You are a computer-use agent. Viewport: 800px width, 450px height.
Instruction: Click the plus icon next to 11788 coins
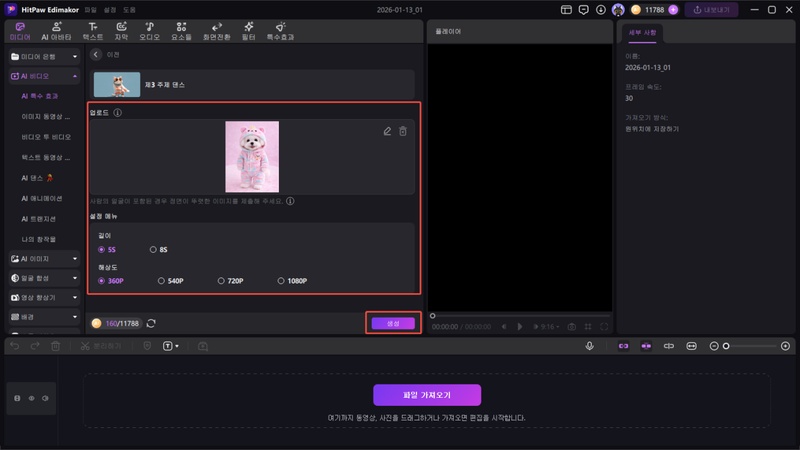click(673, 10)
